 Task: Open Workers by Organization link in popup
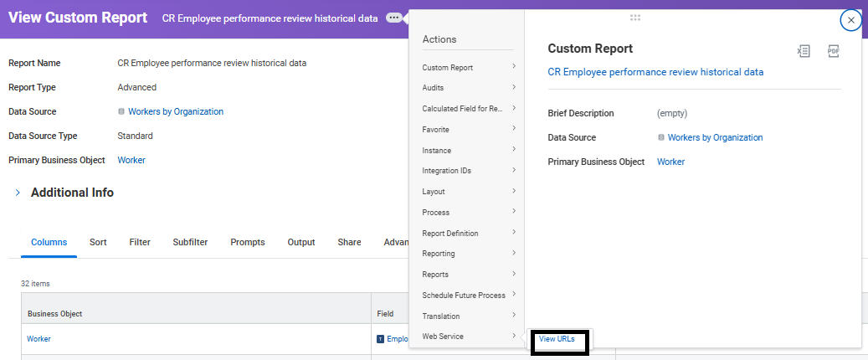[x=715, y=137]
